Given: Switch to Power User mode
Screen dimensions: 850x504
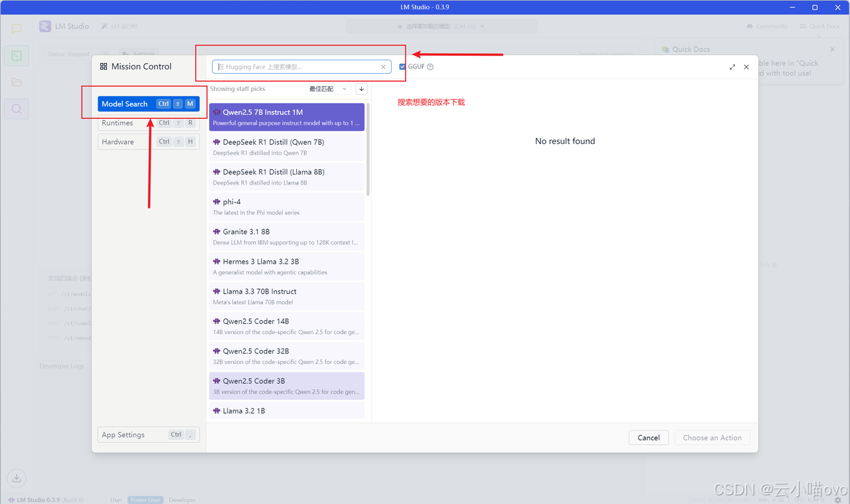Looking at the screenshot, I should (145, 500).
